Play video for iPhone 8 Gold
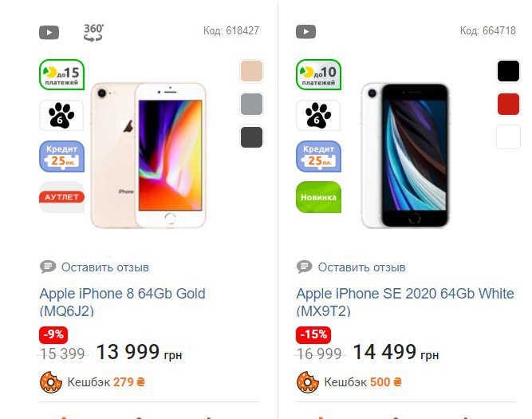Screen dimensions: 532x419 click(49, 32)
